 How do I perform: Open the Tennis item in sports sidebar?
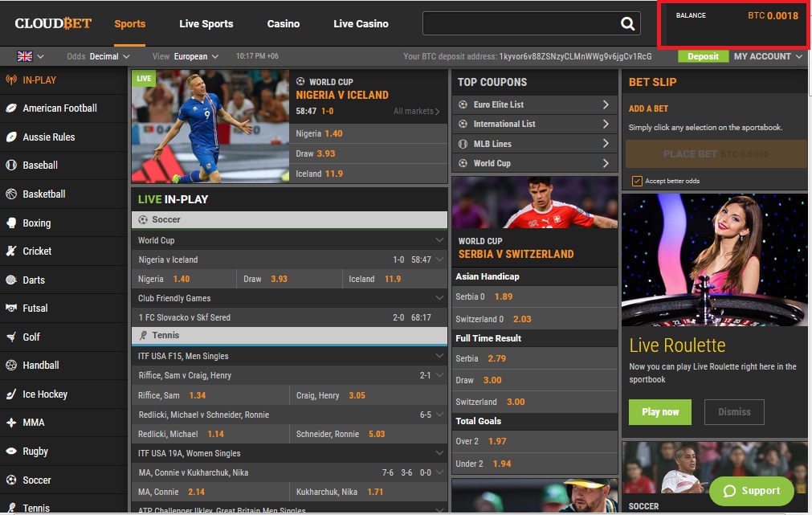click(63, 508)
